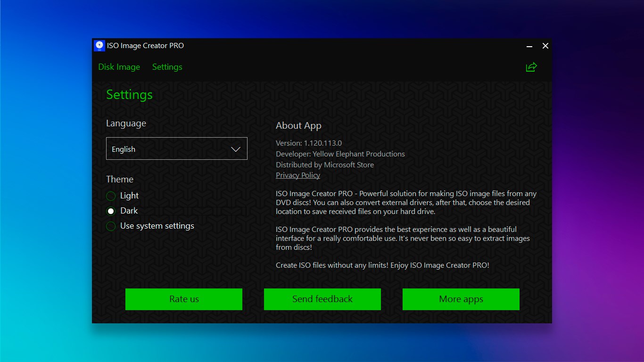
Task: Click the Rate us button
Action: coord(184,299)
